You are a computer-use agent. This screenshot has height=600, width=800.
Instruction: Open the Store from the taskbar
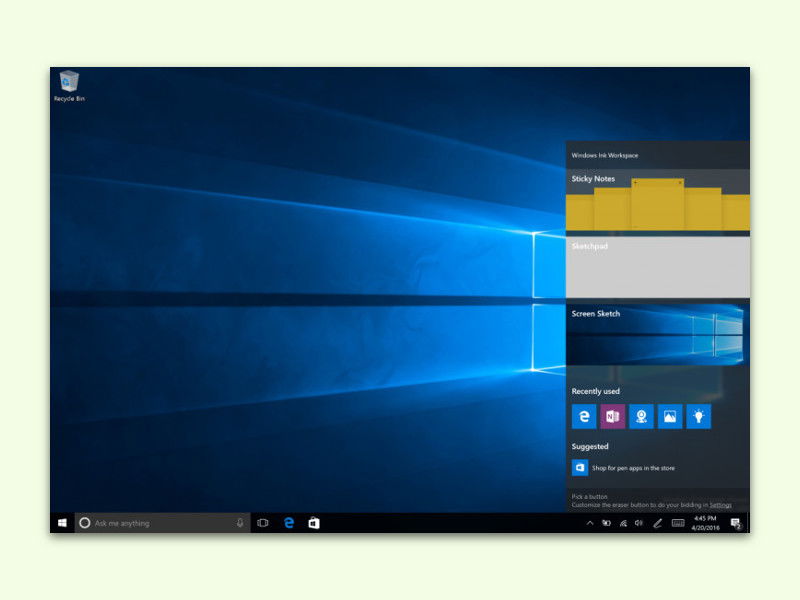[x=314, y=523]
